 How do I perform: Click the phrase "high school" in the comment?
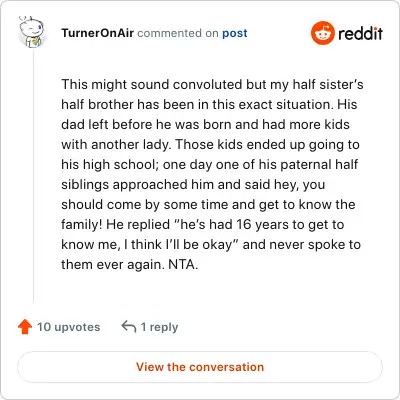coord(121,164)
